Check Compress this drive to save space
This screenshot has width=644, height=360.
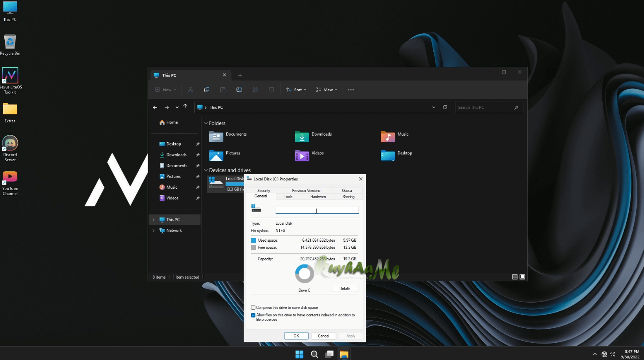pyautogui.click(x=253, y=307)
